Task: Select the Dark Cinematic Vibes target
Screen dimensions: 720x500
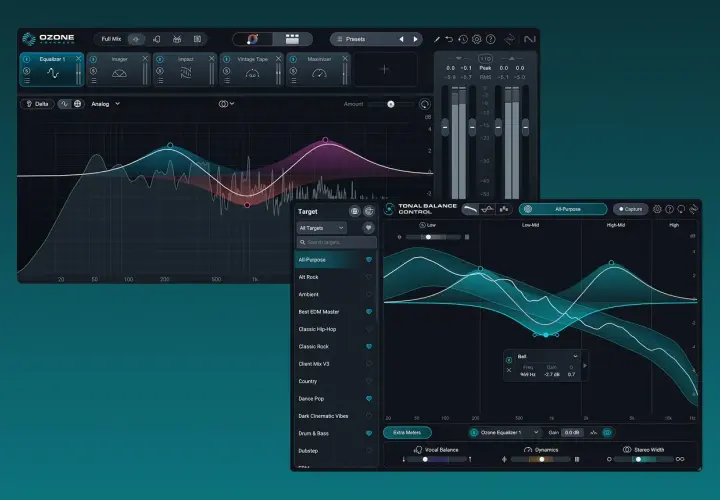Action: tap(335, 416)
